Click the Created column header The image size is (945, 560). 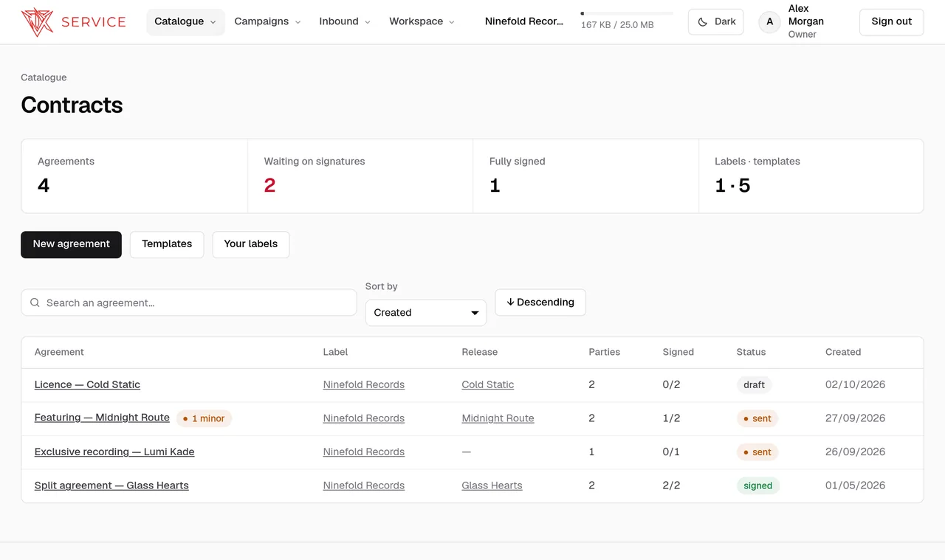[x=843, y=352]
